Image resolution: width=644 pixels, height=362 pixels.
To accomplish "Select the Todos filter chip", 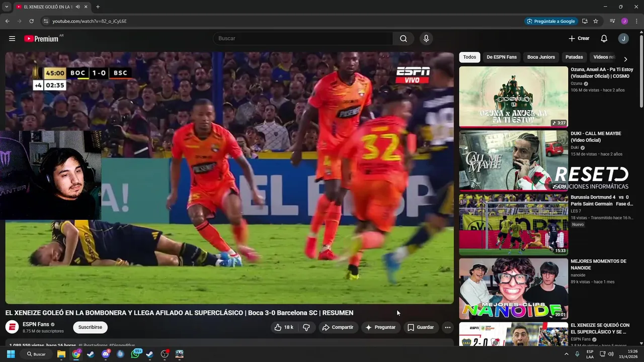I will pyautogui.click(x=469, y=57).
